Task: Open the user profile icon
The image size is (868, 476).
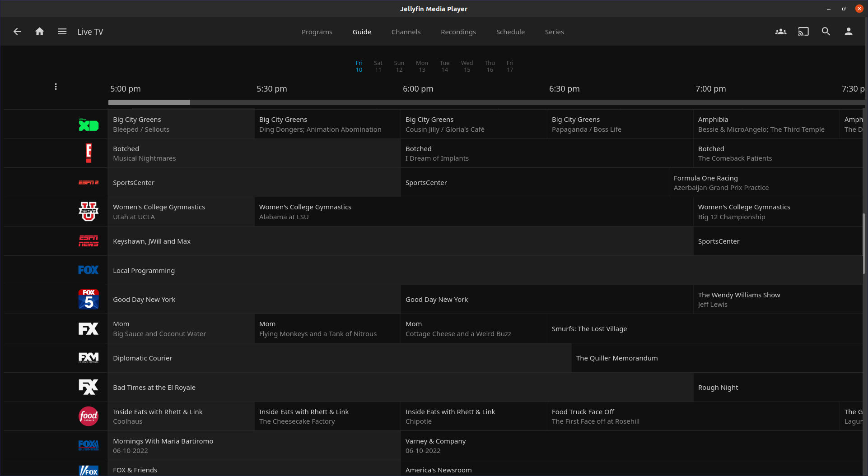Action: (x=849, y=32)
